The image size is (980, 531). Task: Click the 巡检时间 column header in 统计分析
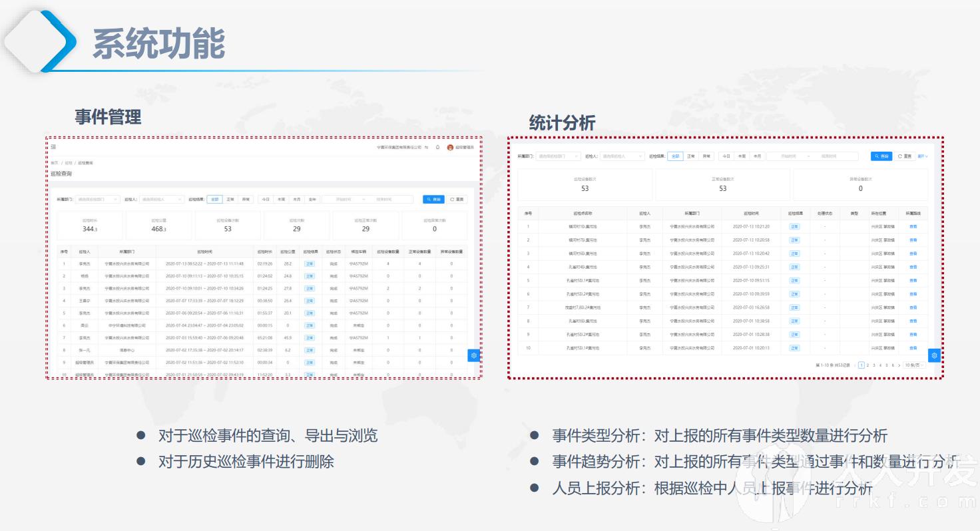pyautogui.click(x=751, y=214)
